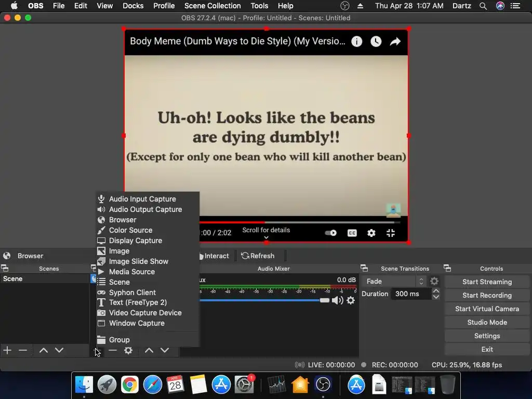This screenshot has width=532, height=399.
Task: Open the Profile menu
Action: pos(164,6)
